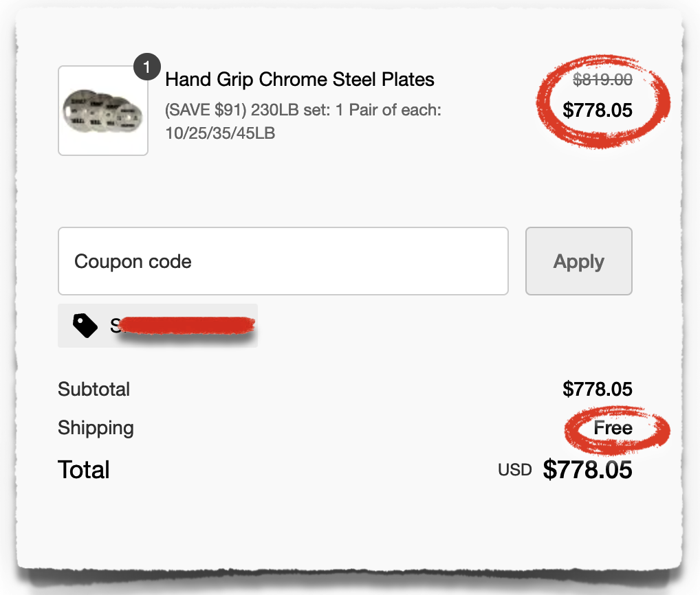Click the 230LB set description text
Viewport: 700px width, 595px height.
[303, 110]
